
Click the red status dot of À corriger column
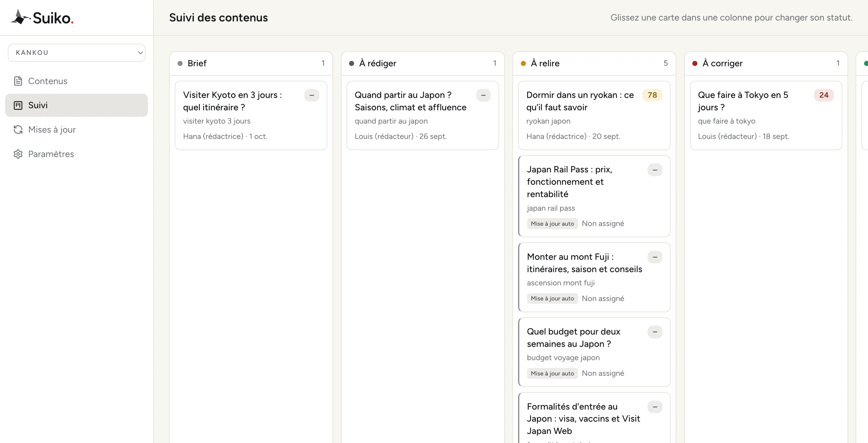coord(695,63)
